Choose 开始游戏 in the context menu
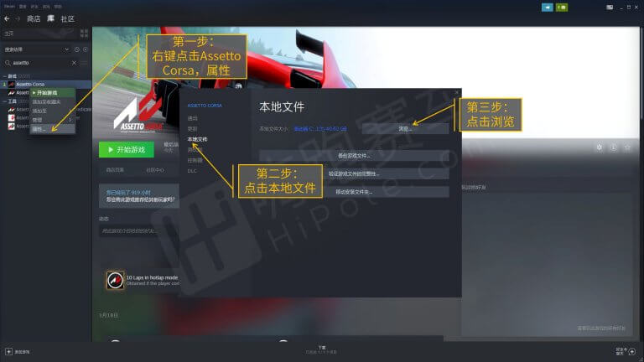 click(53, 93)
